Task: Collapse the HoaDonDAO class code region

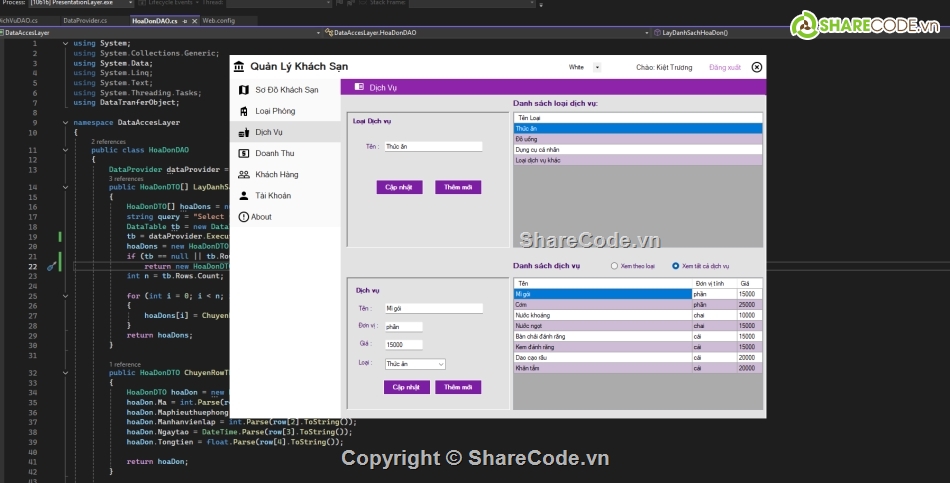Action: [66, 150]
